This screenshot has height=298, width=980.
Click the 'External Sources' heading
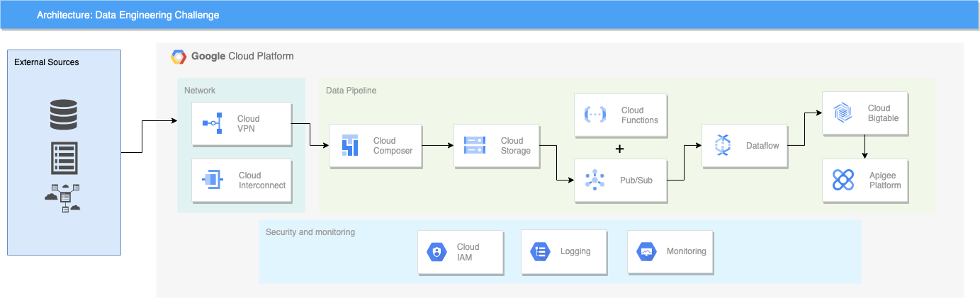pyautogui.click(x=47, y=62)
